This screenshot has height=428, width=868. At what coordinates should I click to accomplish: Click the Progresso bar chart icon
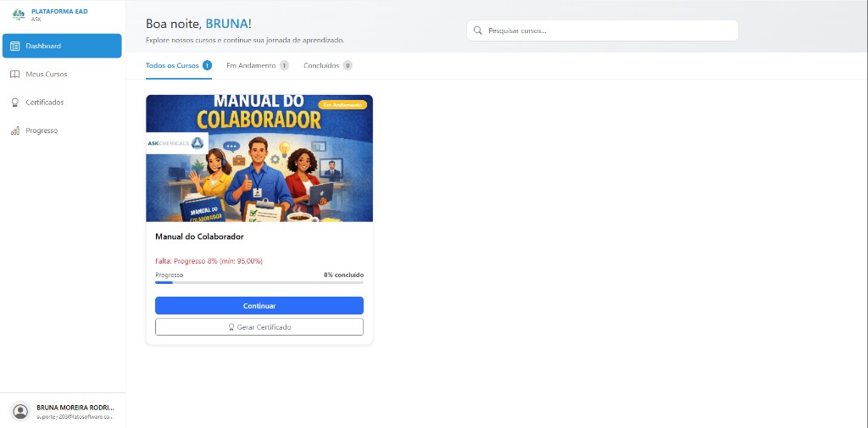pyautogui.click(x=15, y=131)
